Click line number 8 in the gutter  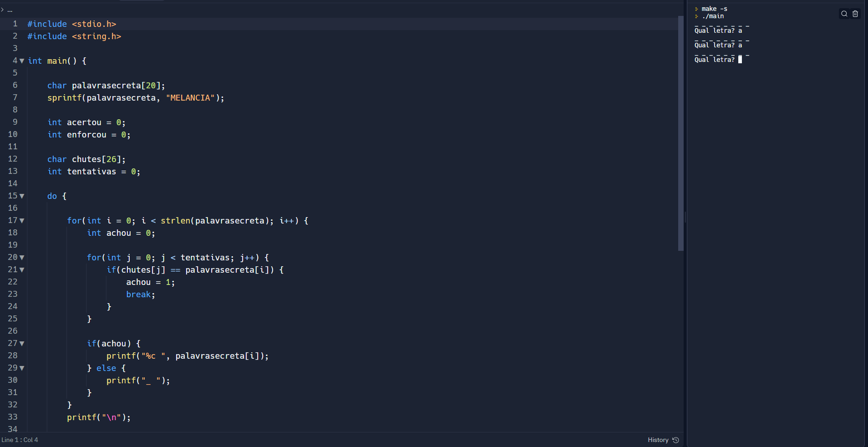tap(15, 110)
